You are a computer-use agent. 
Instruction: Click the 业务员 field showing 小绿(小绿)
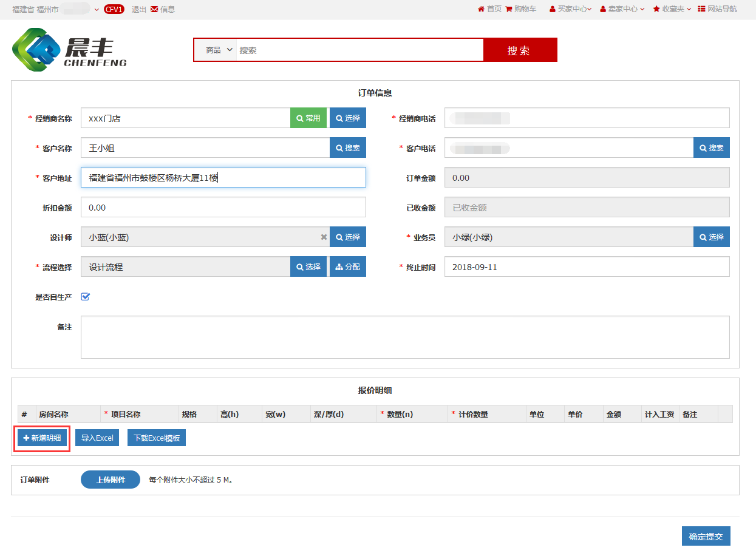[x=569, y=237]
